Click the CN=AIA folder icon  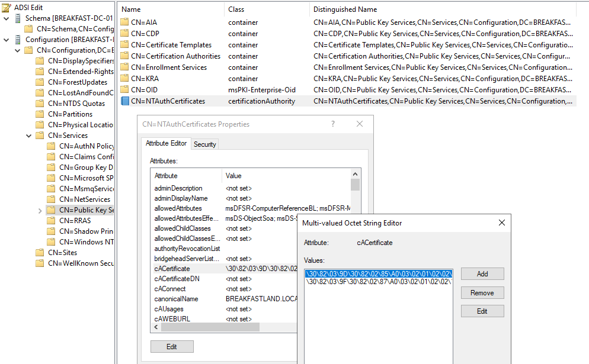click(x=124, y=22)
